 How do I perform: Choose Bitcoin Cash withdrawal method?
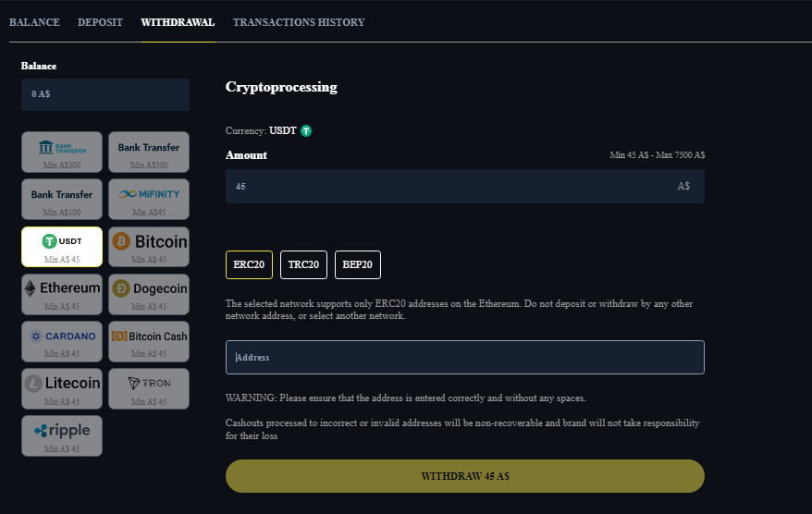coord(149,340)
